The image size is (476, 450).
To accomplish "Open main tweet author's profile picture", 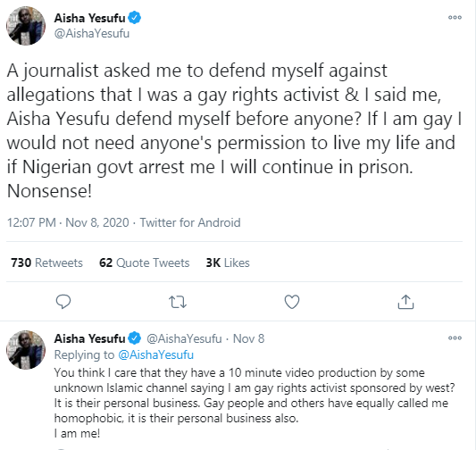I will [26, 26].
